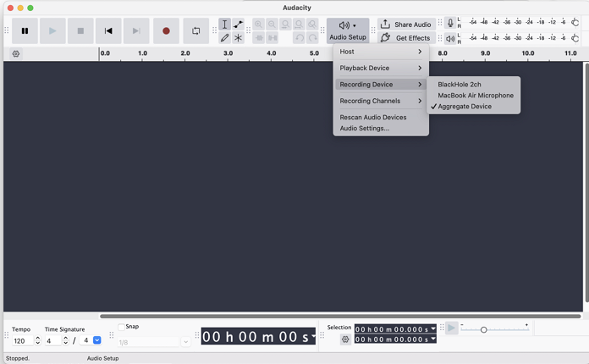Expand the Playback Device submenu
589x364 pixels.
(x=381, y=68)
